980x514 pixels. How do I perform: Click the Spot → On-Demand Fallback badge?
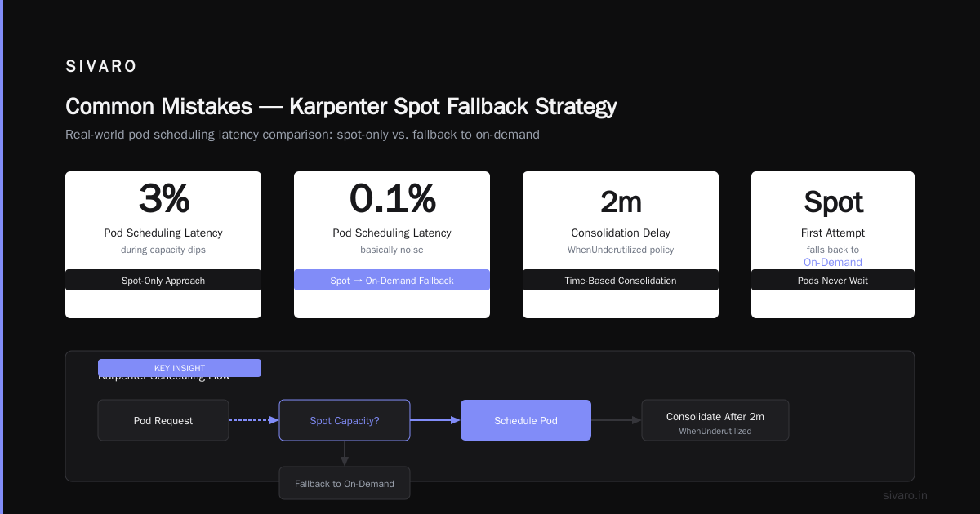[392, 280]
